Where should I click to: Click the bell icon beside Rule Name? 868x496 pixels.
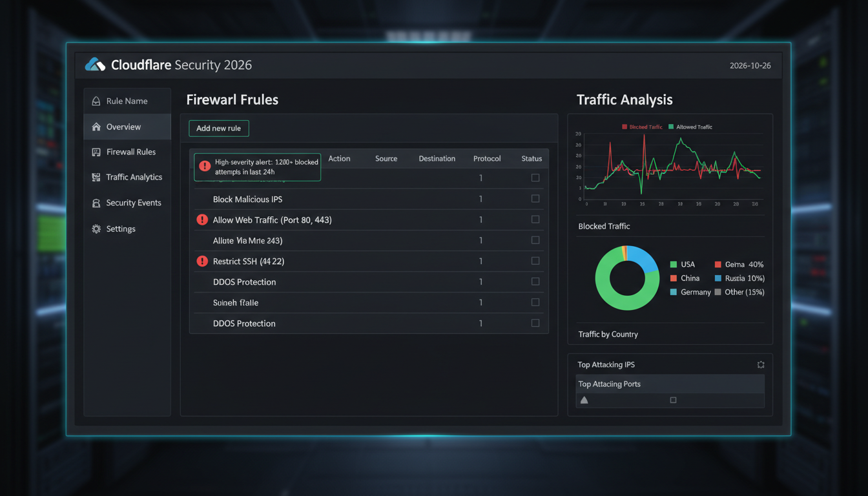click(96, 101)
